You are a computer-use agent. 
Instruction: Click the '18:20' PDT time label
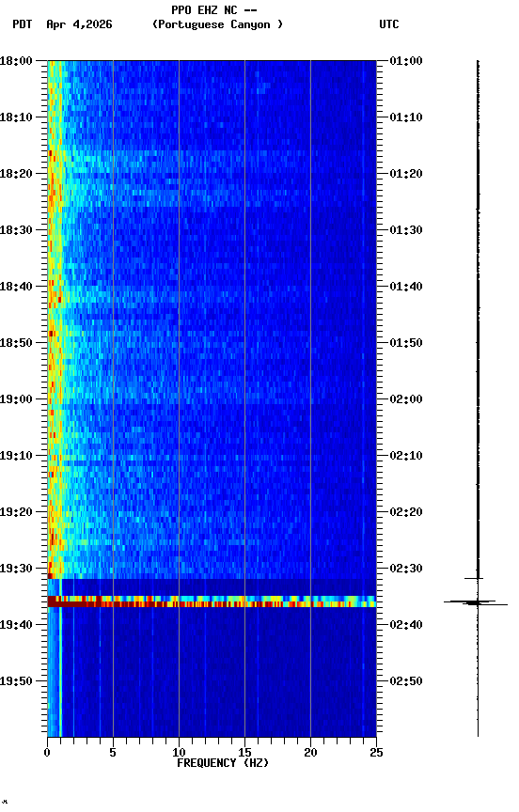pos(16,174)
